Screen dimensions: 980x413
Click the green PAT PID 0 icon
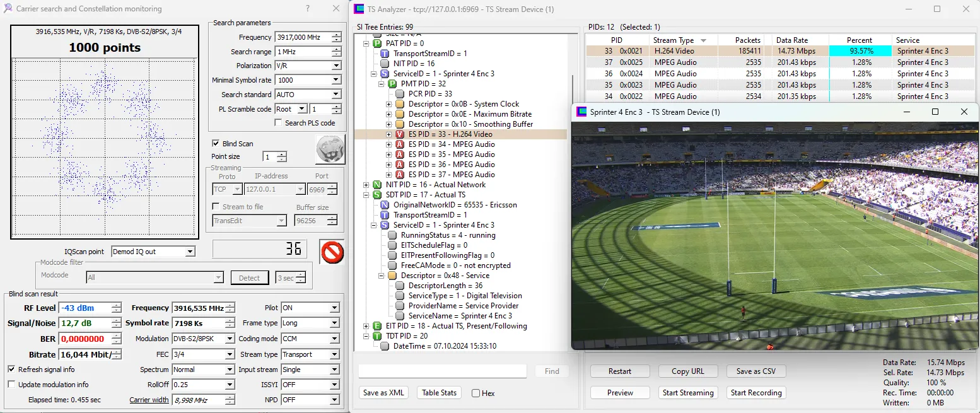click(377, 44)
